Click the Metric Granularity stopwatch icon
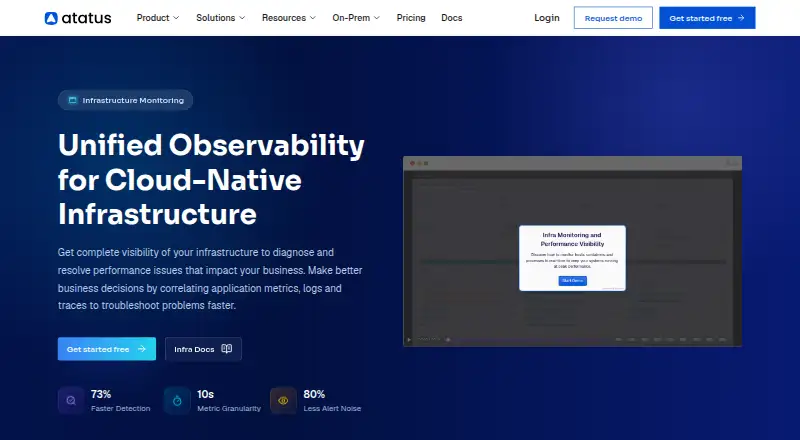The width and height of the screenshot is (800, 440). tap(177, 401)
